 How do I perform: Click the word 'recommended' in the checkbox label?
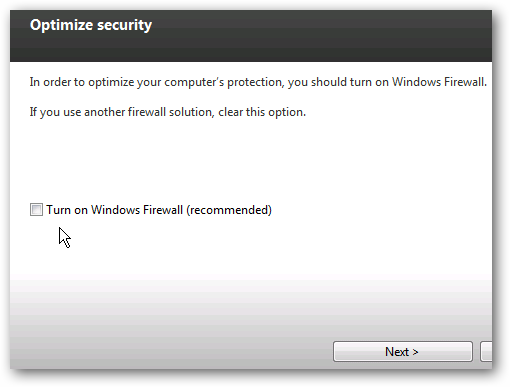[229, 210]
